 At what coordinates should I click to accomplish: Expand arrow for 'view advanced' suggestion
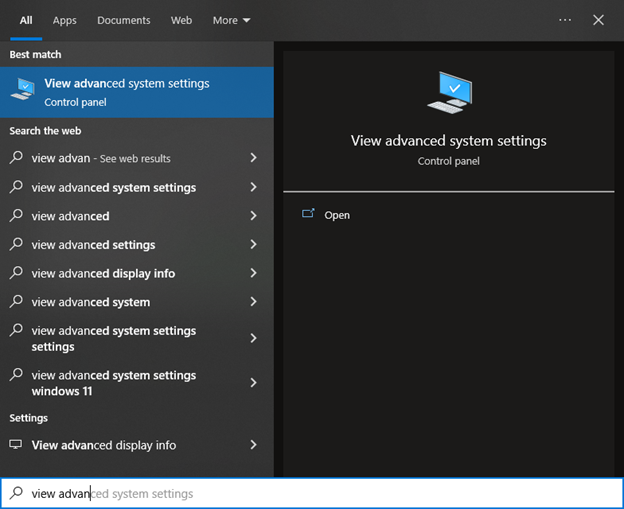[254, 216]
